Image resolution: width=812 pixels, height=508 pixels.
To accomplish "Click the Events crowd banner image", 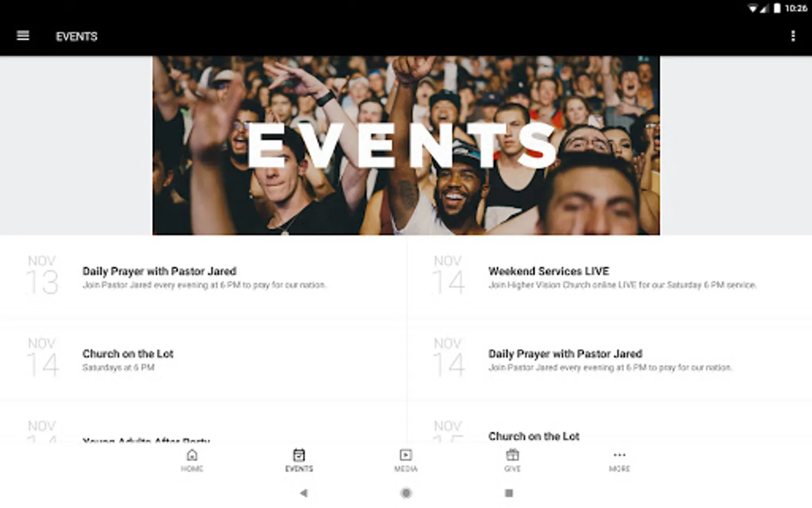I will coord(406,145).
